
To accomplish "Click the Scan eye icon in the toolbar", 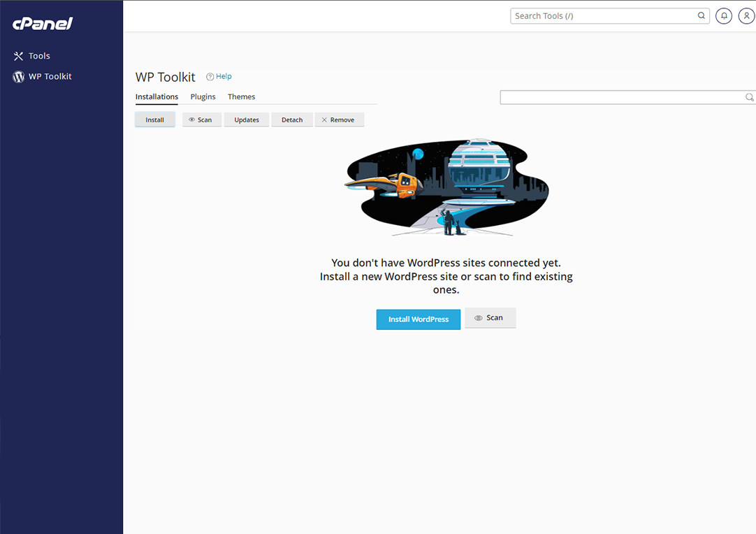I will pyautogui.click(x=191, y=120).
